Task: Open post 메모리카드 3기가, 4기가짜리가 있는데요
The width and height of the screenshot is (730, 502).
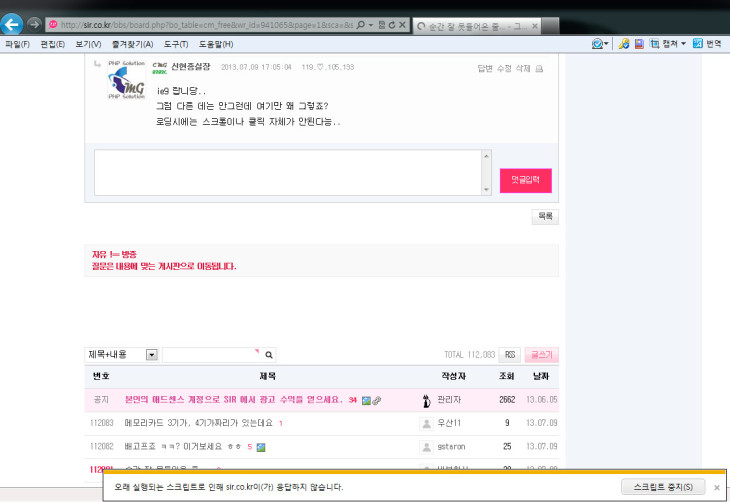Action: [x=198, y=423]
